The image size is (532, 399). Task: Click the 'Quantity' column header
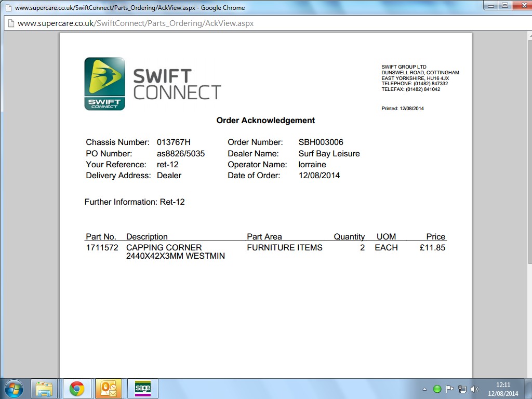(349, 236)
